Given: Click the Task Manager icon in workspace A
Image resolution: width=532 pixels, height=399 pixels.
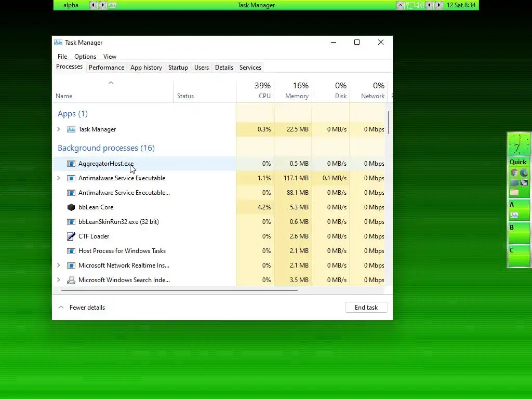Looking at the screenshot, I should tap(514, 215).
